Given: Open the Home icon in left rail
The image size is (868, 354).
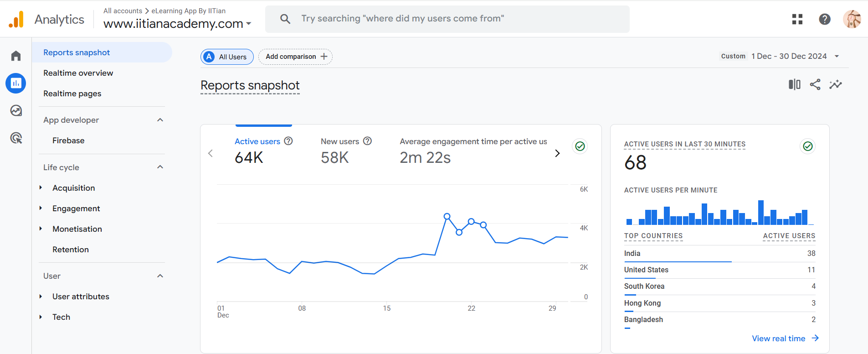Looking at the screenshot, I should pos(16,56).
